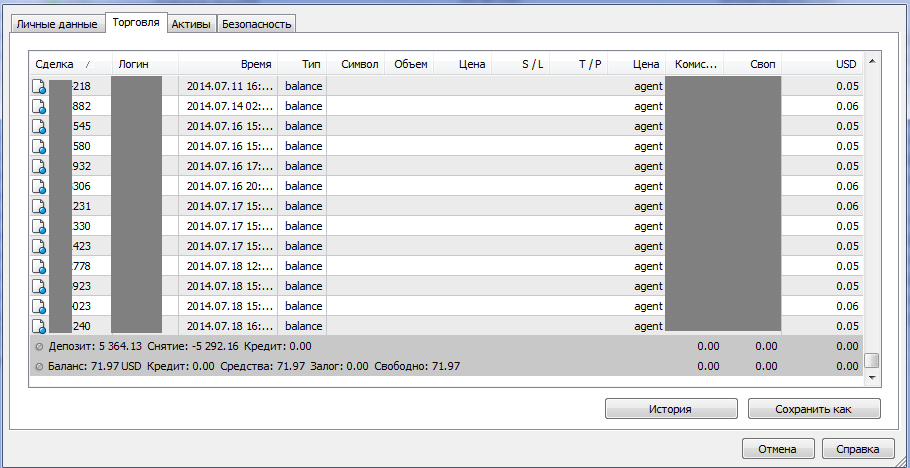Open help with the Справка button
The height and width of the screenshot is (468, 910).
pyautogui.click(x=858, y=448)
